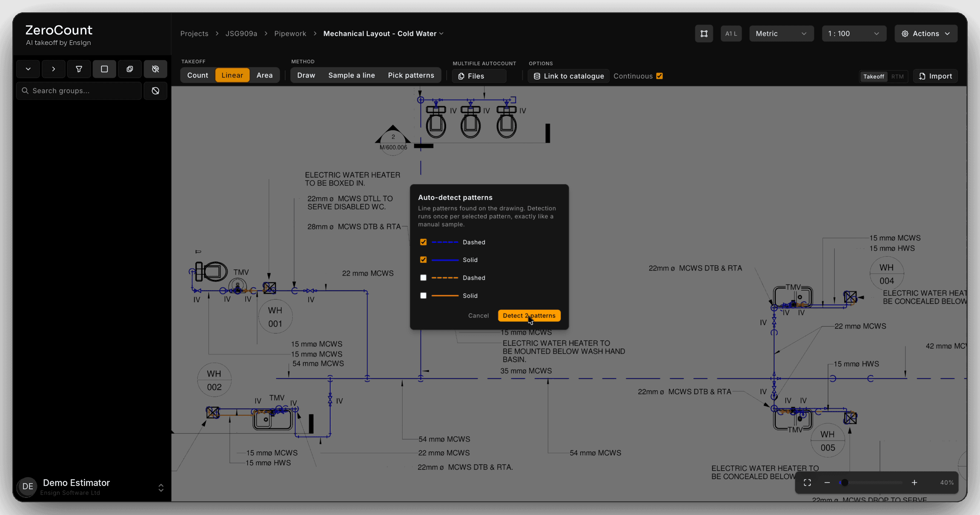Click the zoom level slider
This screenshot has height=515, width=980.
[x=871, y=483]
